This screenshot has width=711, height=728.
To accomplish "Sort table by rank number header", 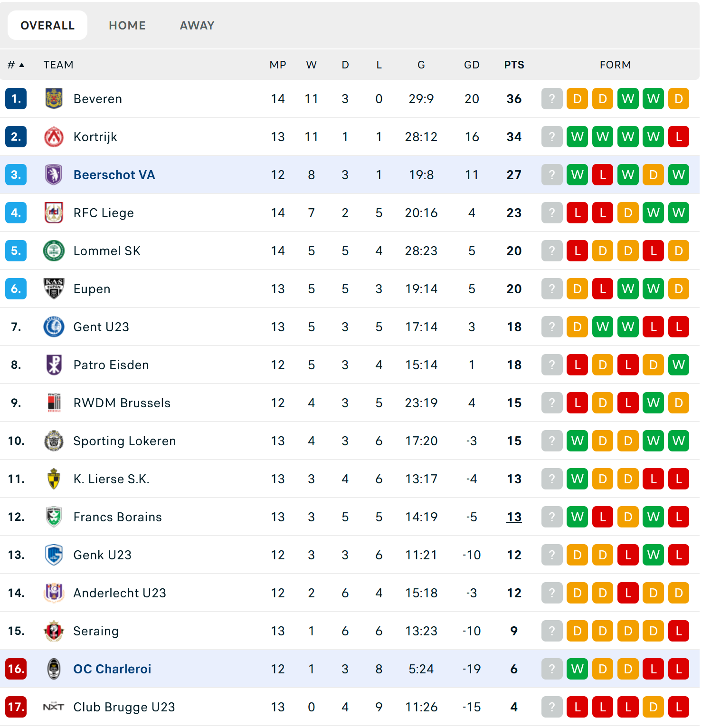I will click(x=16, y=65).
